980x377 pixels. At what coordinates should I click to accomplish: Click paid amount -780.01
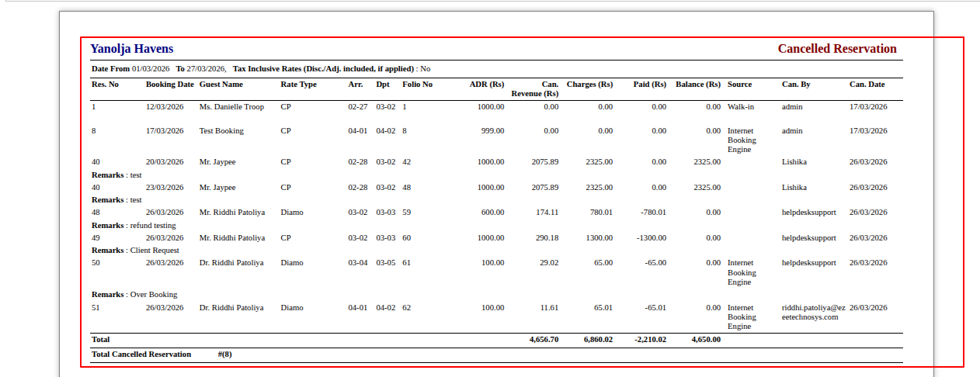coord(652,213)
